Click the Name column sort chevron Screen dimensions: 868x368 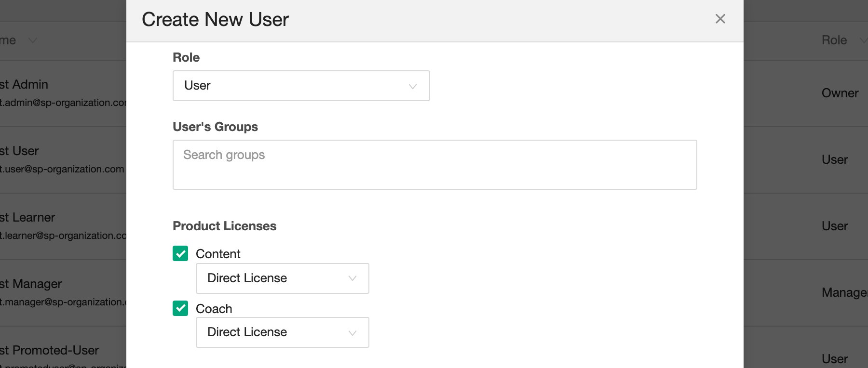[x=33, y=40]
